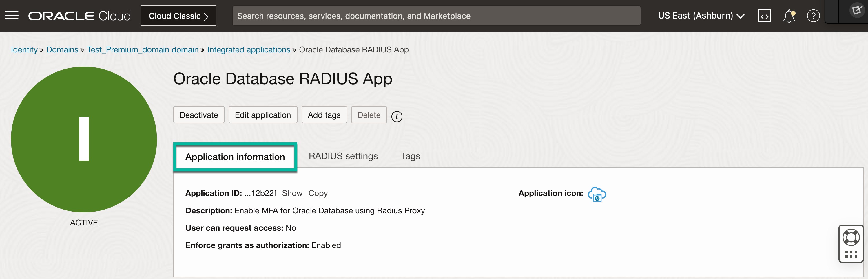The width and height of the screenshot is (868, 279).
Task: Open the notifications bell
Action: [789, 16]
